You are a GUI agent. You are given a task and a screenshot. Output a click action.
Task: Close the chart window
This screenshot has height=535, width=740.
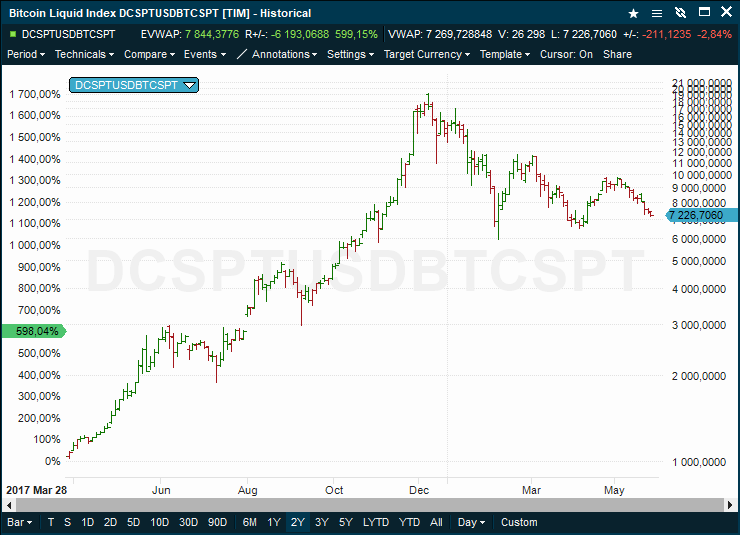point(727,12)
